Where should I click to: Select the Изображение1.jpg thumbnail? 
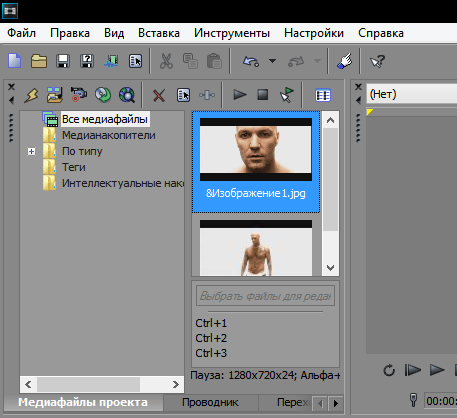point(256,162)
